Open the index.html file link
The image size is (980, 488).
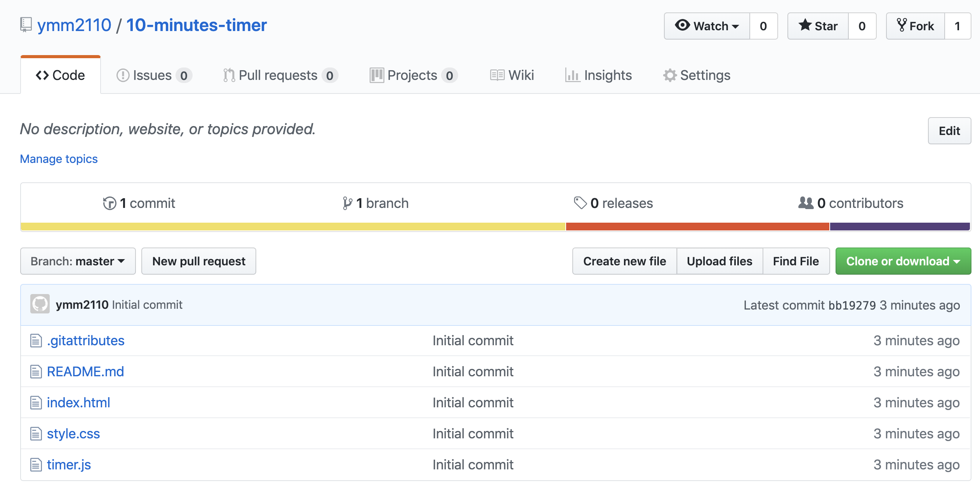(x=78, y=403)
